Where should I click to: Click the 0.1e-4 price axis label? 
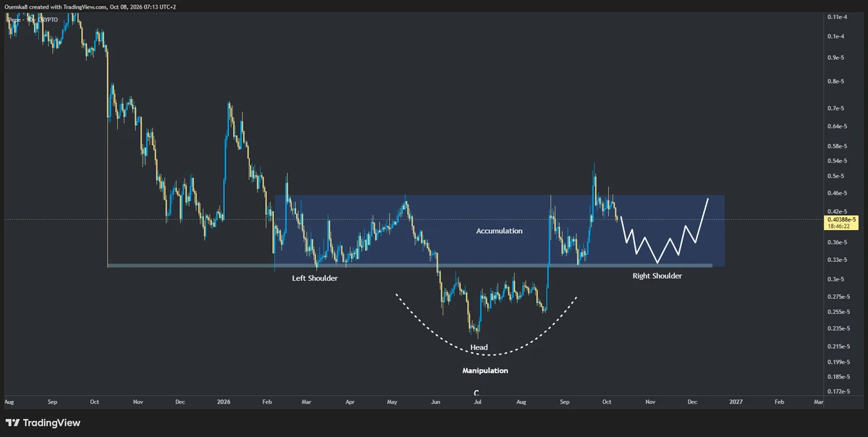tap(836, 36)
